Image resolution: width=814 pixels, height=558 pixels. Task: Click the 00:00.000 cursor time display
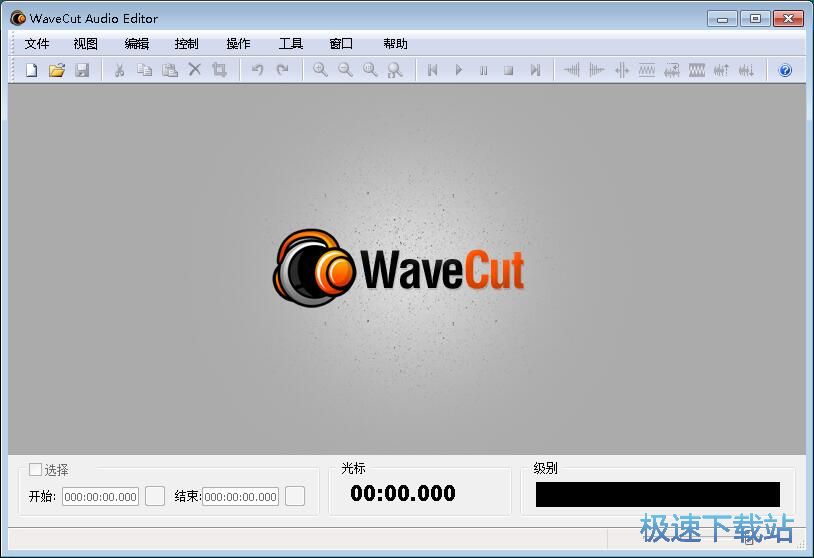coord(403,493)
